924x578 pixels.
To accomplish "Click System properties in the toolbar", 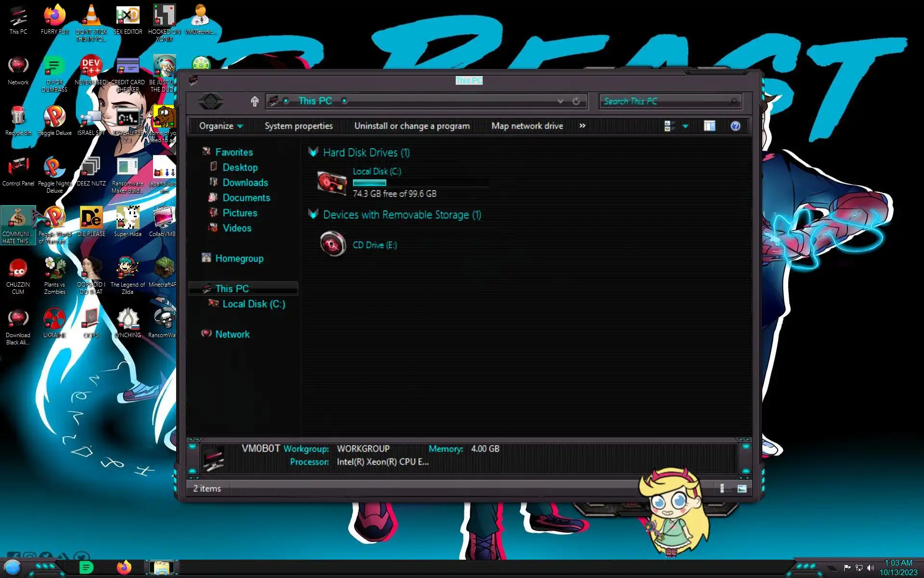I will point(298,126).
